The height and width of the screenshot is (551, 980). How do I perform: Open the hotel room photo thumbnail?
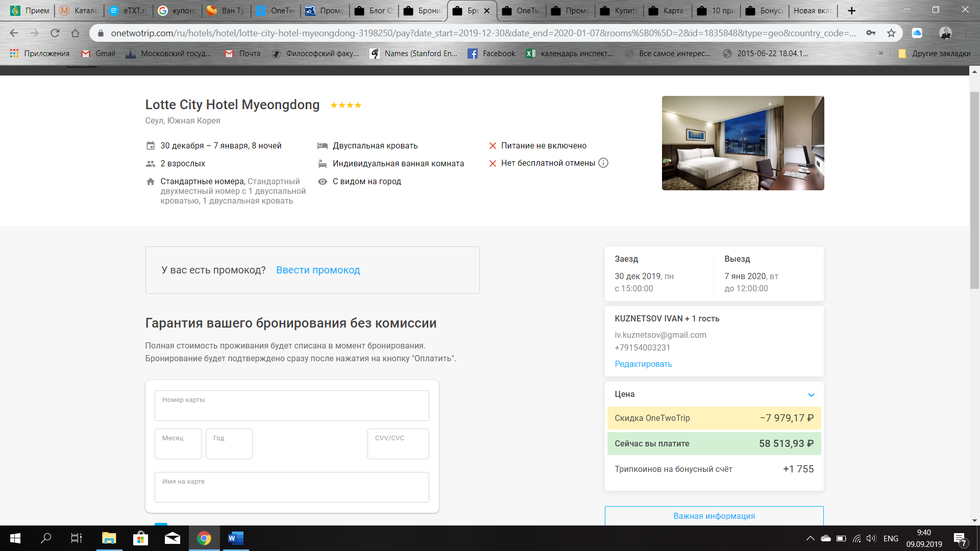tap(743, 143)
